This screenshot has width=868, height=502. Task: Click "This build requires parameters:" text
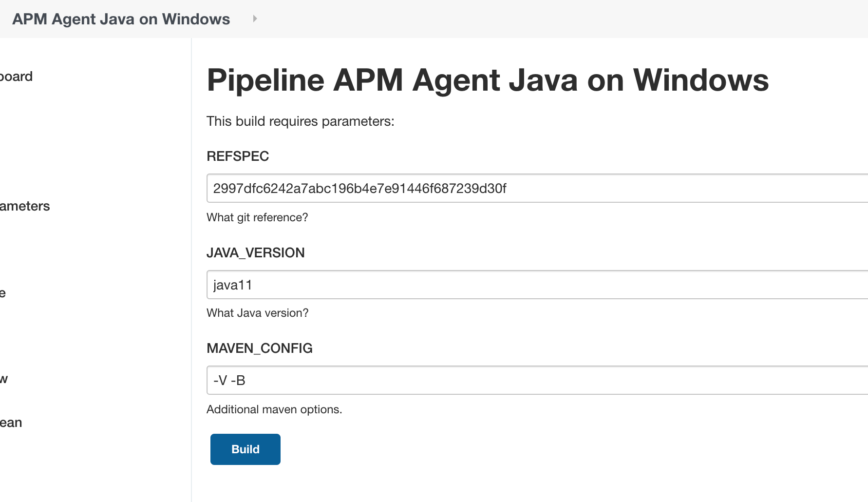(300, 121)
